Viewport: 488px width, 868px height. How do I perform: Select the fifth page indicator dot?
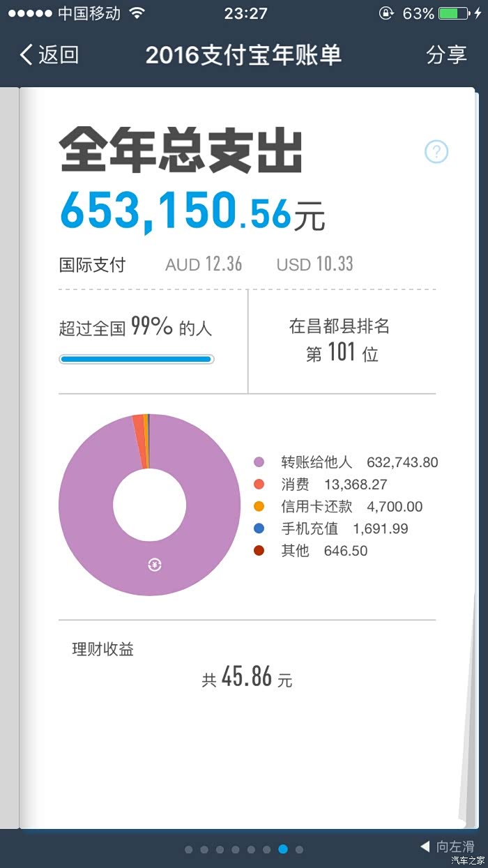252,849
